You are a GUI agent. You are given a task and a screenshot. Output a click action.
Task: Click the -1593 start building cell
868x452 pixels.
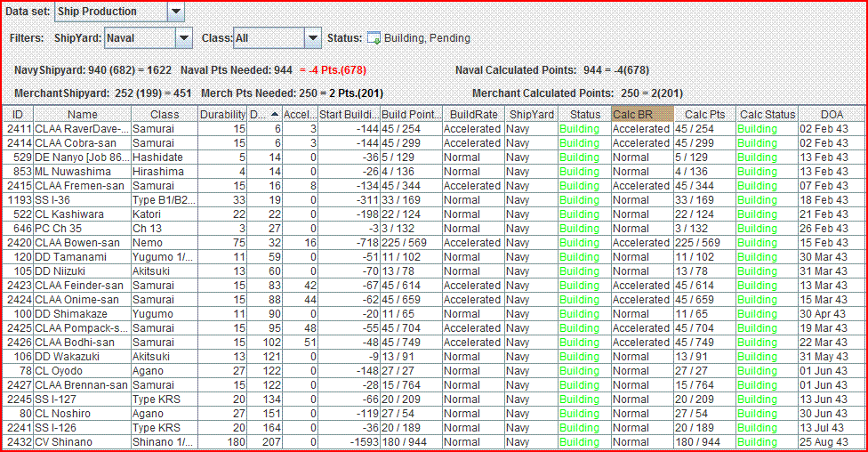coord(349,442)
